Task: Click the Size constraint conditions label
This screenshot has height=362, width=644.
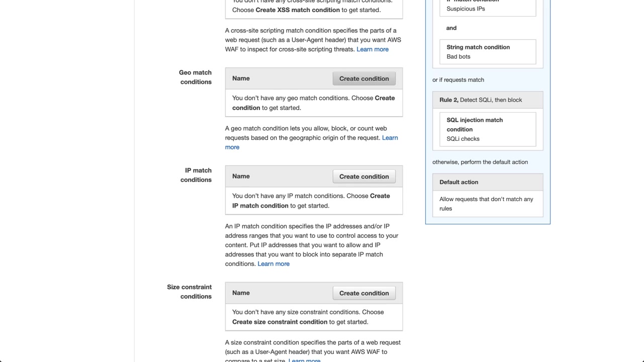Action: tap(189, 292)
